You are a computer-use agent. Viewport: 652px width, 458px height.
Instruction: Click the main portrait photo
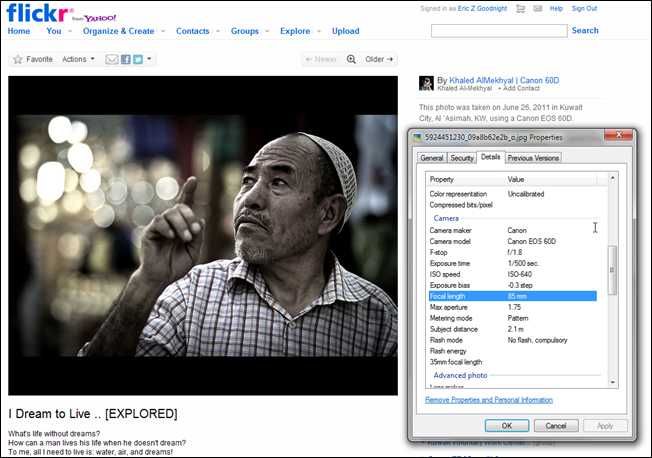203,235
